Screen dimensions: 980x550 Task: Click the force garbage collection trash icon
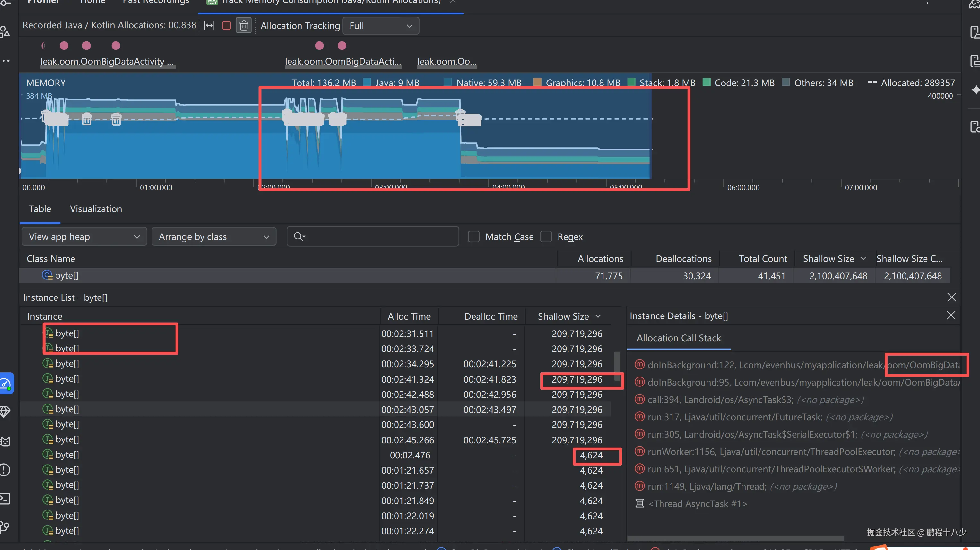(244, 25)
